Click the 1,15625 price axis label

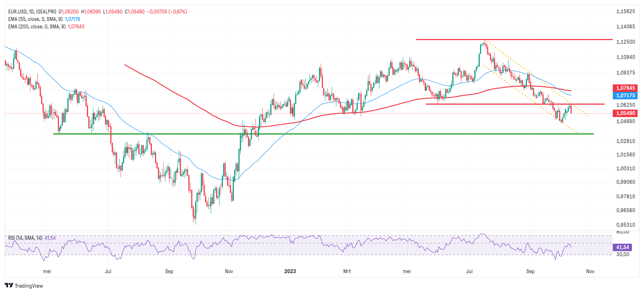(626, 11)
